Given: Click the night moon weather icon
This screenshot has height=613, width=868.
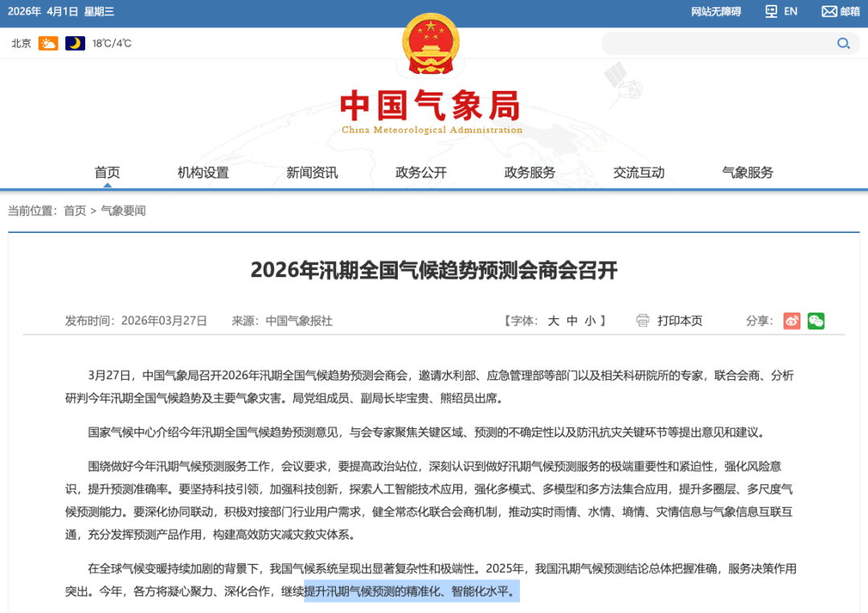Looking at the screenshot, I should click(x=76, y=43).
